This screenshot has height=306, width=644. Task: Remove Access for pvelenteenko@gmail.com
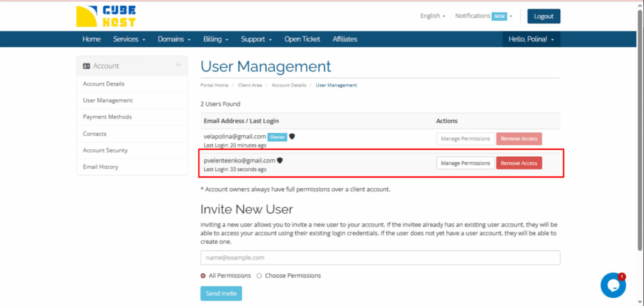tap(519, 163)
